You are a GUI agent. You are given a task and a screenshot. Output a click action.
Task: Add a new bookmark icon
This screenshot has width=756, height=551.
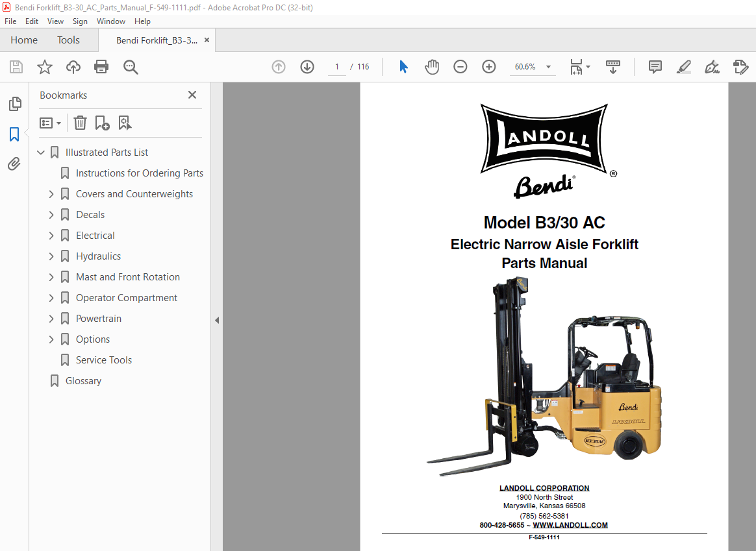(x=102, y=123)
